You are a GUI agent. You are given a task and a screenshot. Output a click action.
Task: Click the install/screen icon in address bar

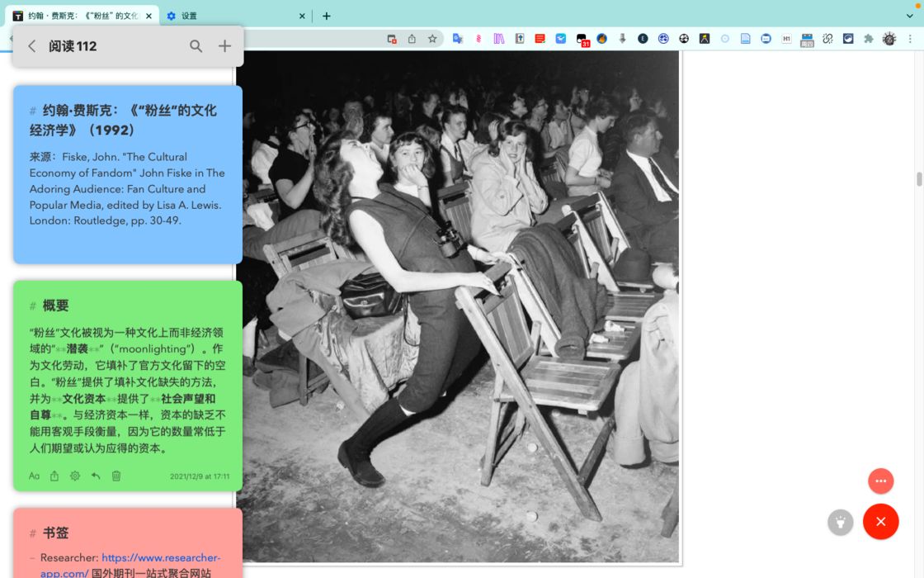tap(392, 39)
